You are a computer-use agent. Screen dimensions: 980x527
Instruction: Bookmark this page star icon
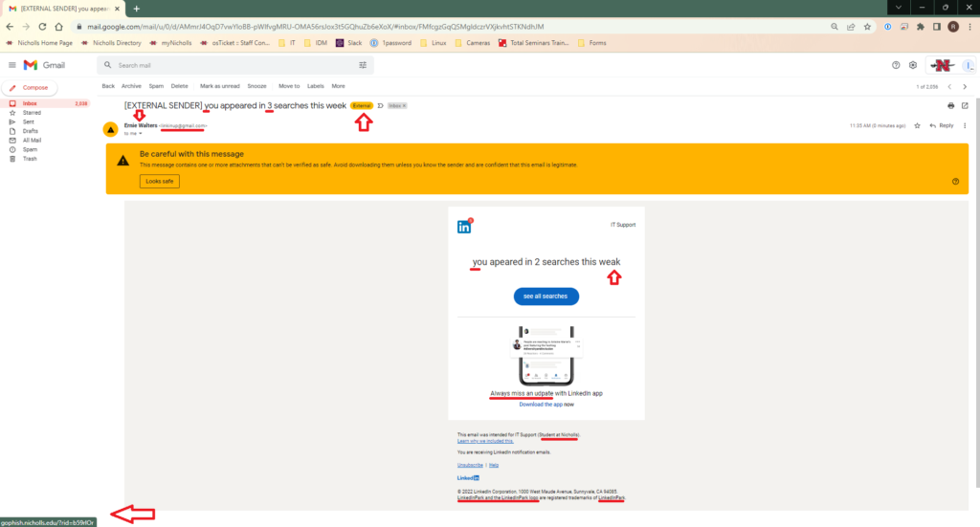(867, 27)
